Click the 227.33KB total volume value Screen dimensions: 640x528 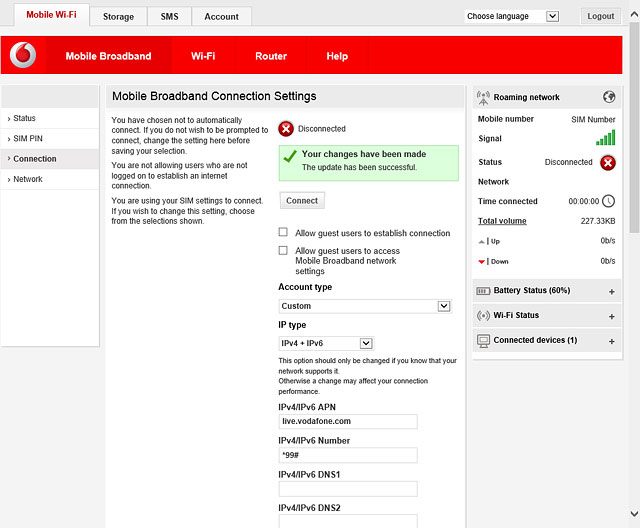[598, 221]
